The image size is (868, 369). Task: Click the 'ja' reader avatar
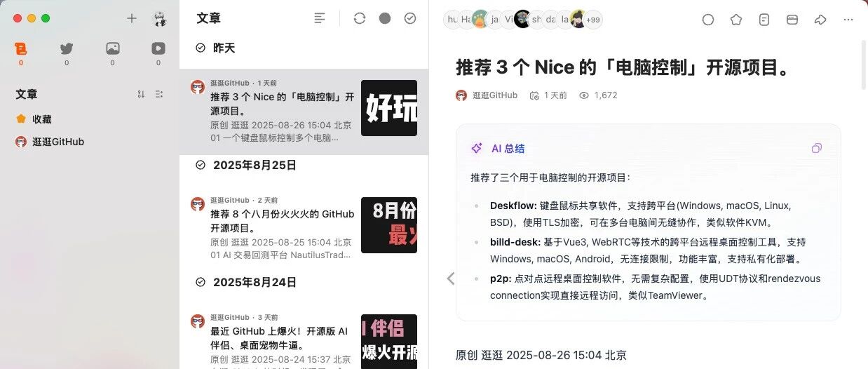click(494, 20)
